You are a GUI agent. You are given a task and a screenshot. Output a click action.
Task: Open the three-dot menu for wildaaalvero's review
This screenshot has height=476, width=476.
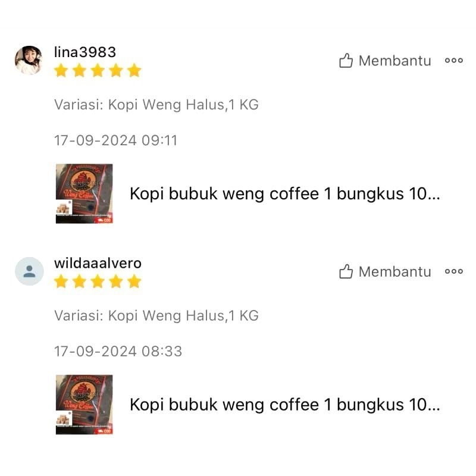[x=454, y=271]
